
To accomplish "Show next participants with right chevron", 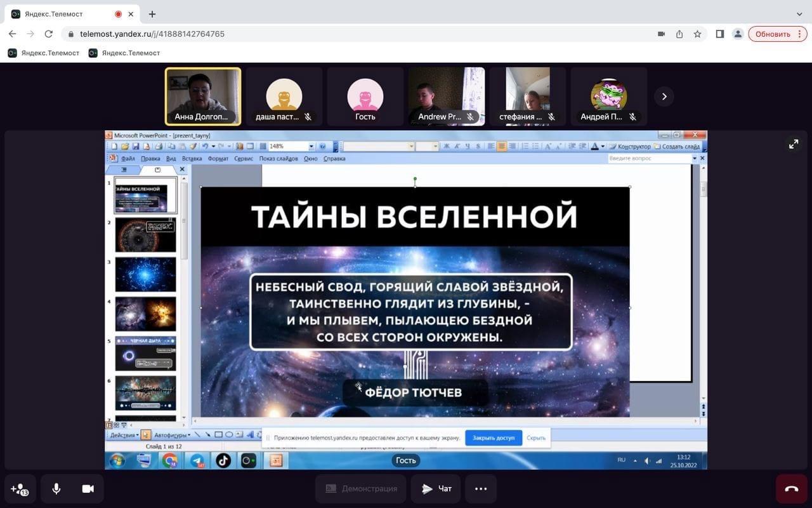I will 664,97.
